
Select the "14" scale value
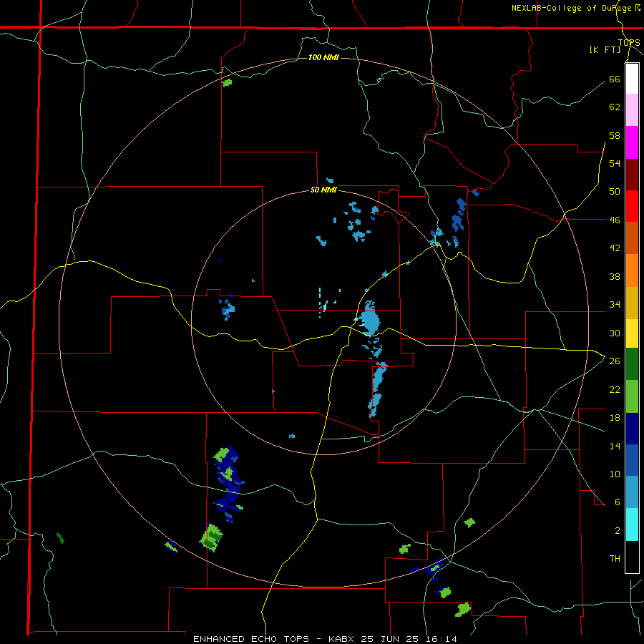click(615, 446)
